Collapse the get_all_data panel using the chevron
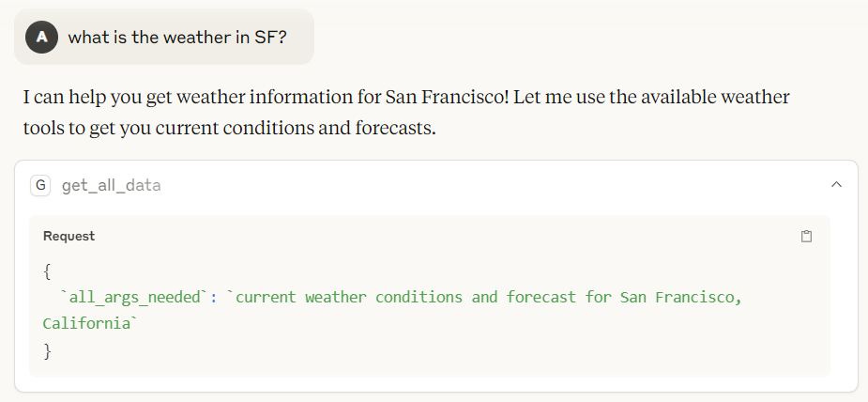Viewport: 868px width, 402px height. point(836,184)
